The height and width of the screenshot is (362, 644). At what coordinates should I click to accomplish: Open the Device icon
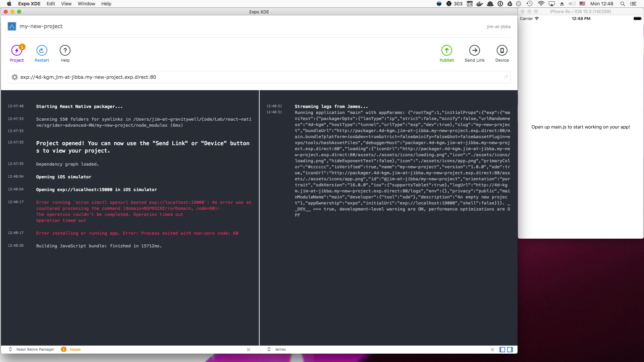point(502,51)
